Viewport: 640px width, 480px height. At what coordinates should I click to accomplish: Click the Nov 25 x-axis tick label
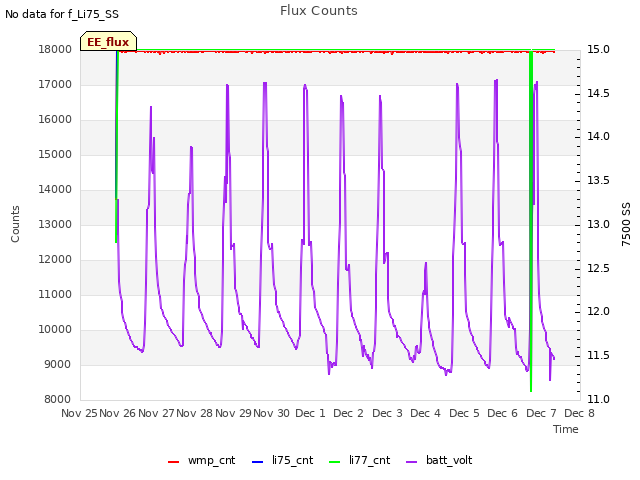click(x=79, y=413)
